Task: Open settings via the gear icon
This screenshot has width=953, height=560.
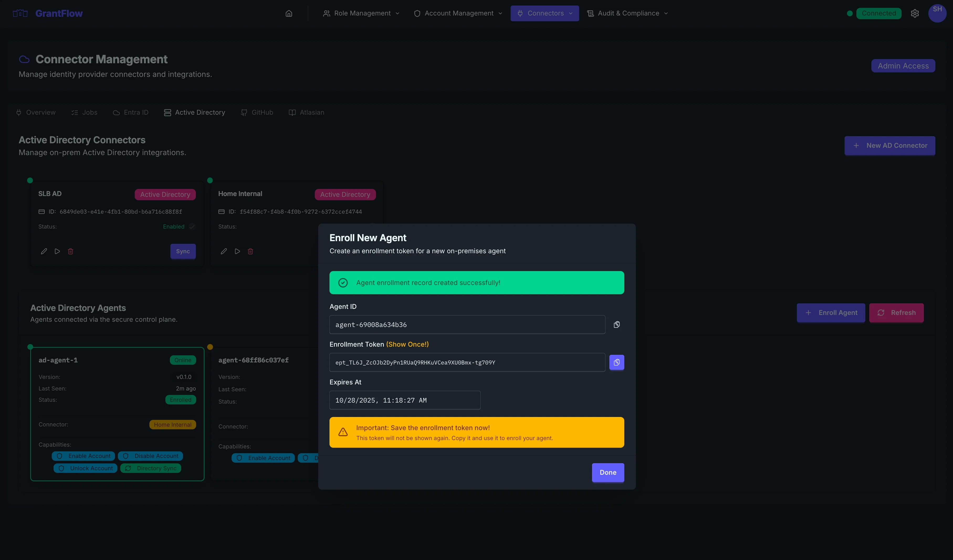Action: 915,13
